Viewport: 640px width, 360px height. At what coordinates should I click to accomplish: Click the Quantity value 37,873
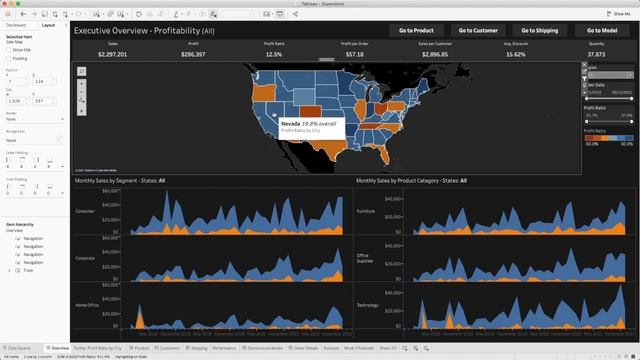click(x=596, y=54)
